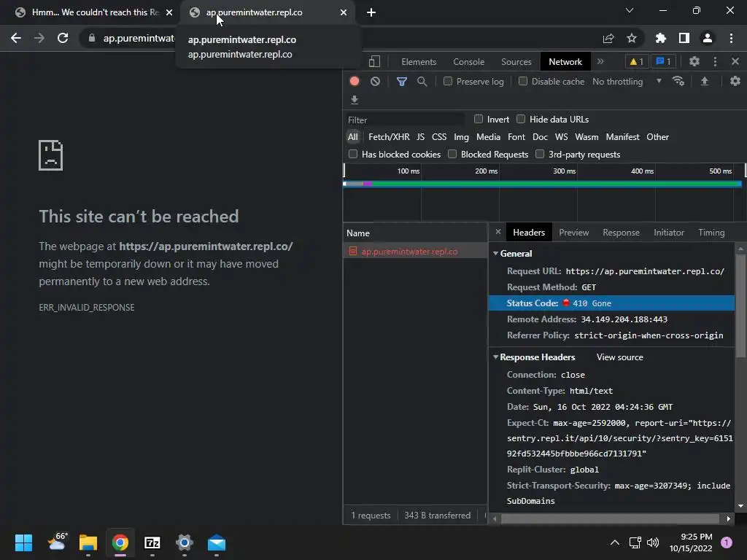Clear the network log
The width and height of the screenshot is (747, 560).
coord(376,82)
